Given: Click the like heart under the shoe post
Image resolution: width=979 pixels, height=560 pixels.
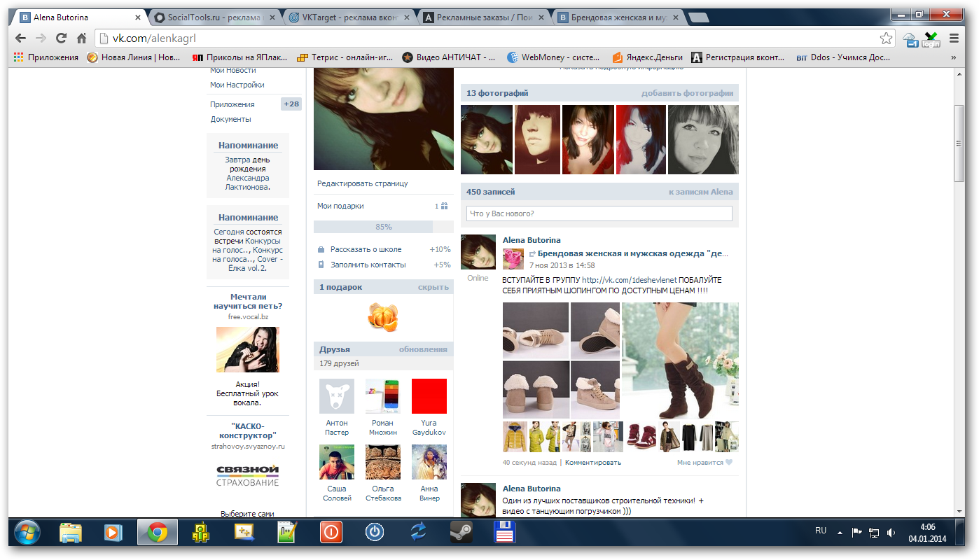Looking at the screenshot, I should pos(729,463).
